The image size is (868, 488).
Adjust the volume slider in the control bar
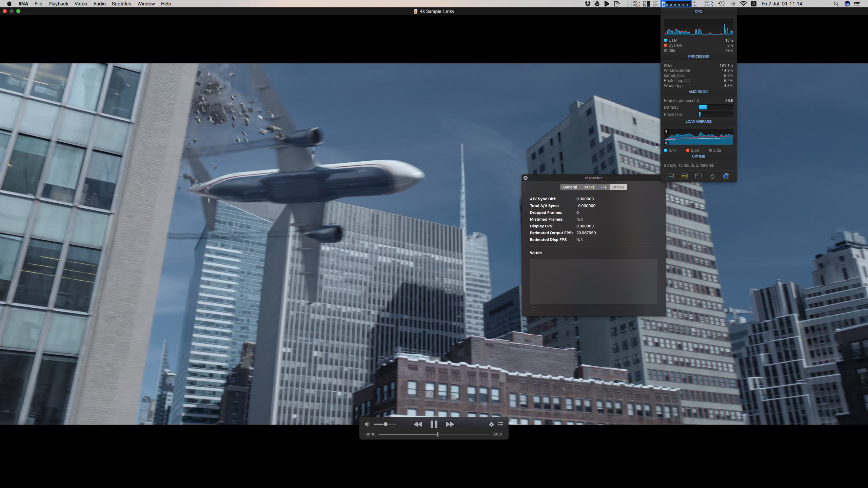(386, 424)
